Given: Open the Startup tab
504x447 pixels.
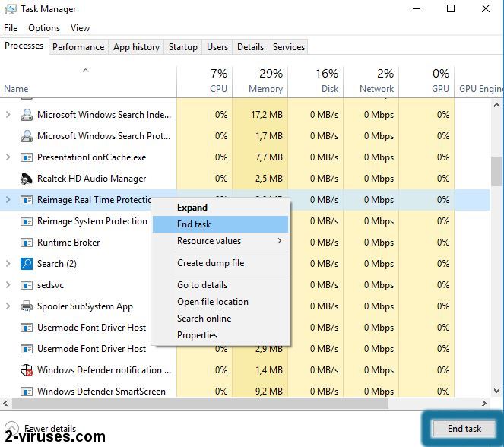Looking at the screenshot, I should tap(182, 46).
